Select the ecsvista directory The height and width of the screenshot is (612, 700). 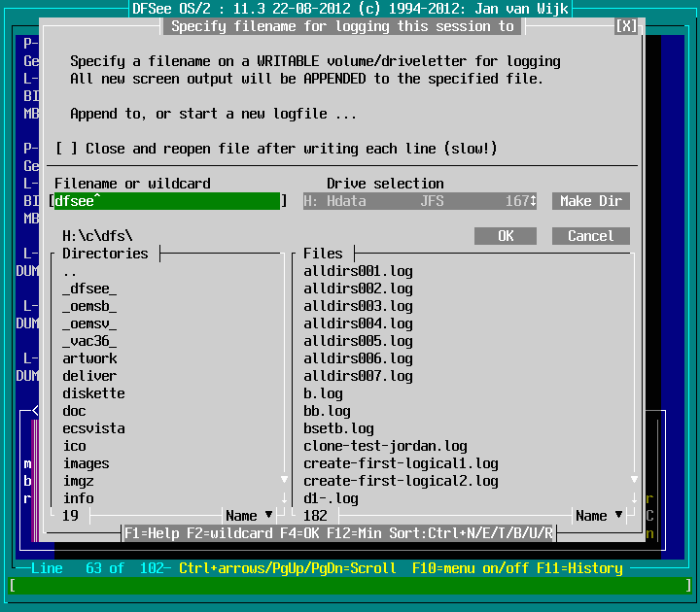coord(93,428)
